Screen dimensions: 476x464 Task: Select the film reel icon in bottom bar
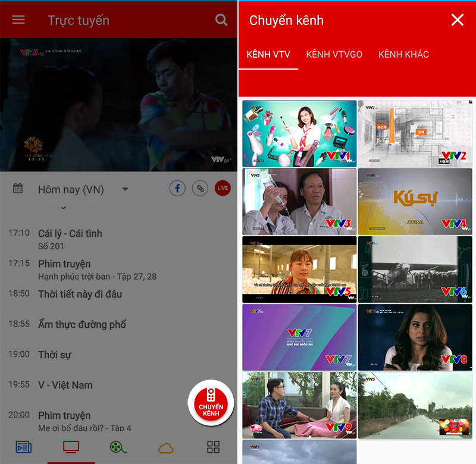118,447
